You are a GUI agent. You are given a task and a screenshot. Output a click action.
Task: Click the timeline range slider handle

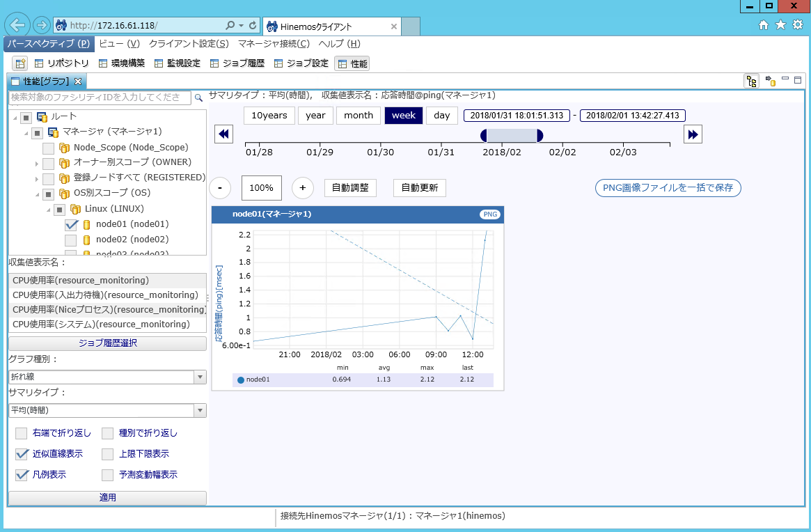click(x=510, y=136)
